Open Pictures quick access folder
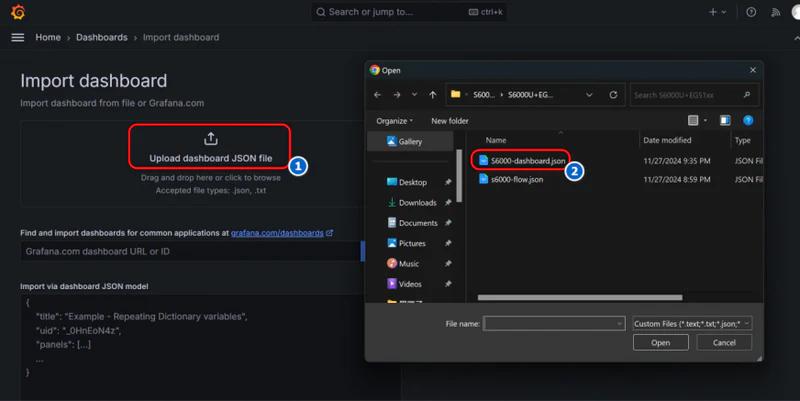This screenshot has width=800, height=401. (412, 243)
